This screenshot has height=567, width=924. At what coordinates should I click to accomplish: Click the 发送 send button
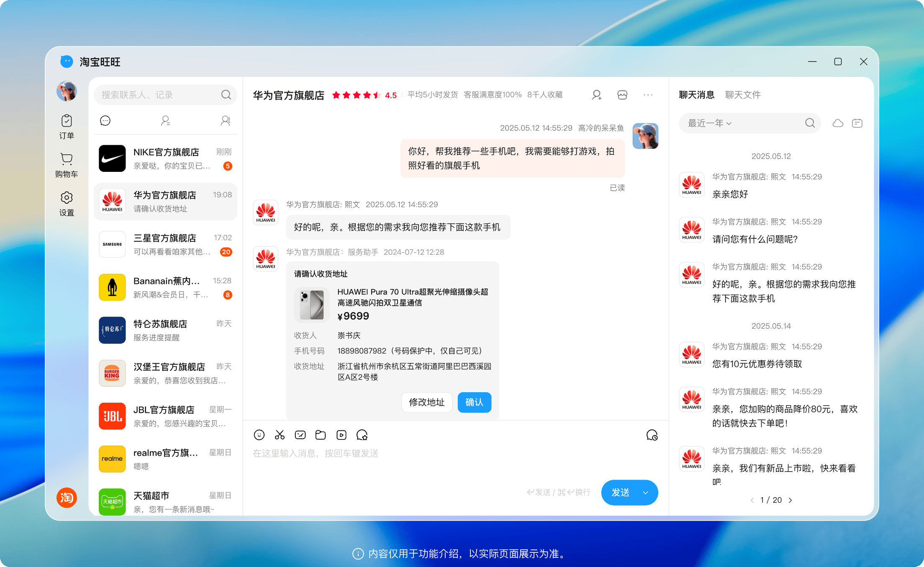click(620, 493)
